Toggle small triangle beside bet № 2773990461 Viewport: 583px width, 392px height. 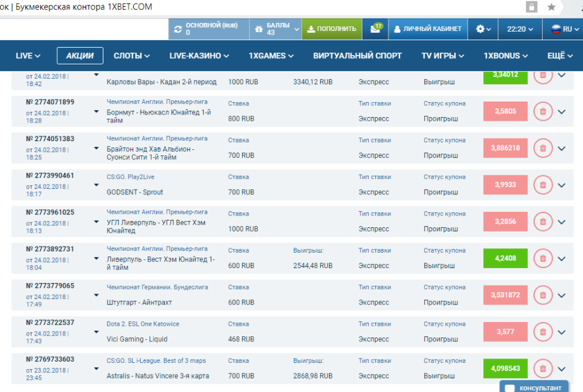(x=96, y=185)
